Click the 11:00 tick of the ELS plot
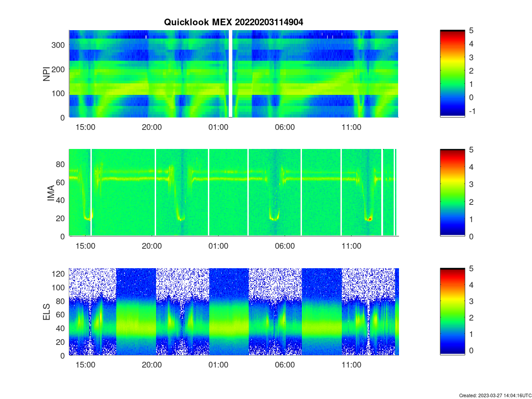The image size is (532, 399). (x=351, y=365)
